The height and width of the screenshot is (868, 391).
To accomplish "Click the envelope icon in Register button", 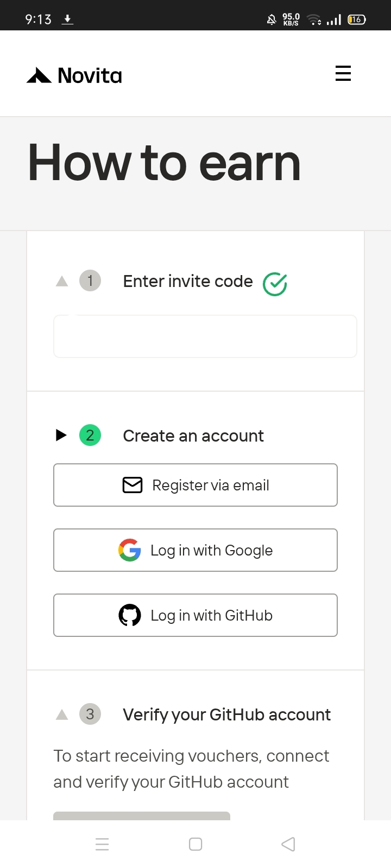I will [133, 485].
